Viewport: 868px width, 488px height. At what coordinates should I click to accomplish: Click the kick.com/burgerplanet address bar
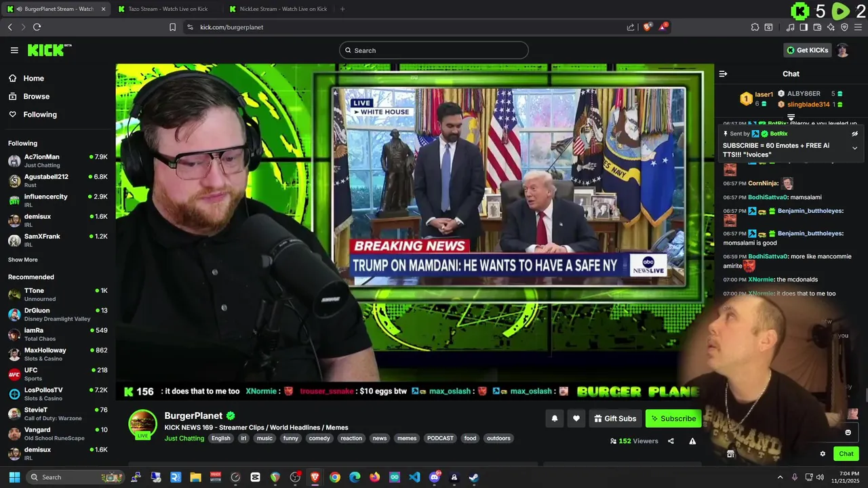point(407,27)
